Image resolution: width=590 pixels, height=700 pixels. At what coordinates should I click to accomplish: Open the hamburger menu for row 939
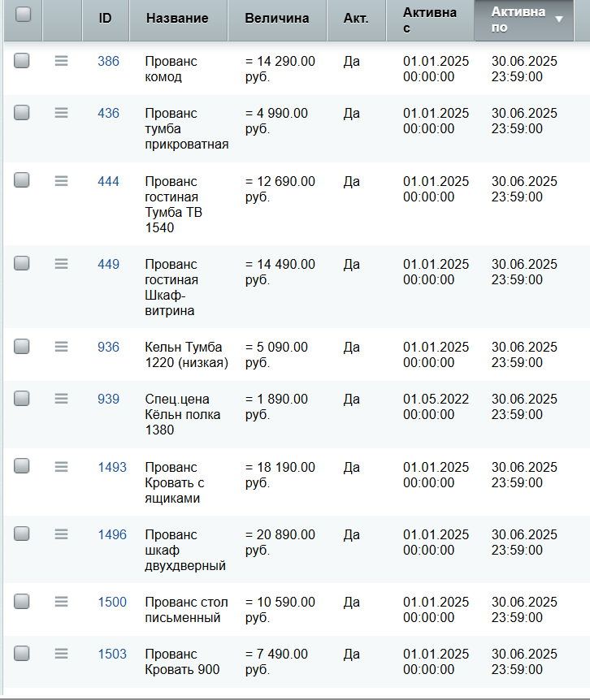click(x=61, y=398)
